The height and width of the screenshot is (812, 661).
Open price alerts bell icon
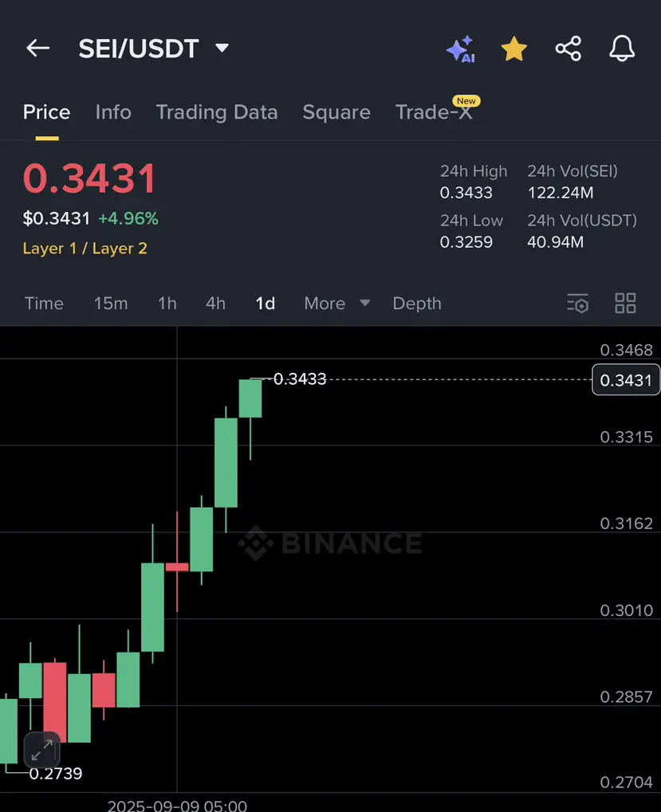pyautogui.click(x=622, y=49)
